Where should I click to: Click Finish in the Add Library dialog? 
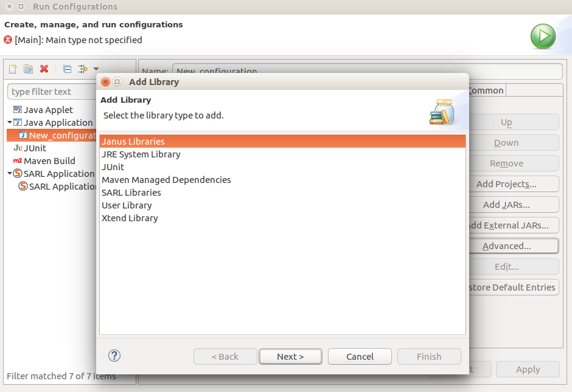(429, 356)
